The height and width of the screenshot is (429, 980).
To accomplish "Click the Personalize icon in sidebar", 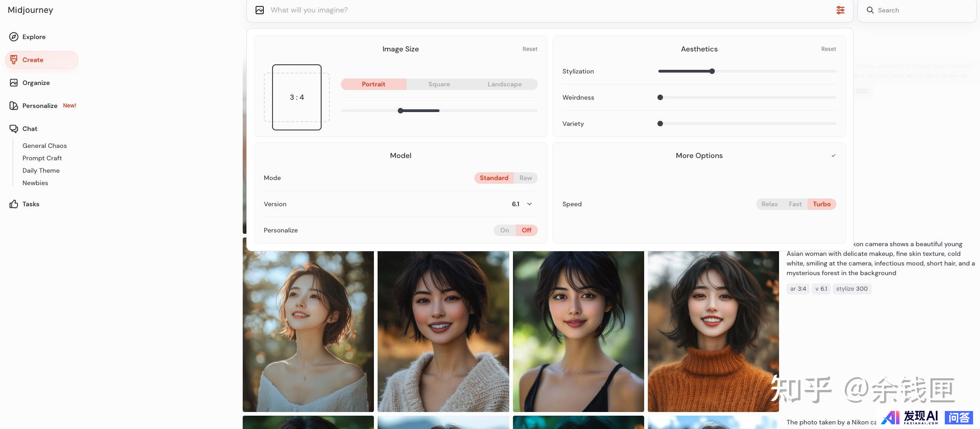I will point(14,106).
